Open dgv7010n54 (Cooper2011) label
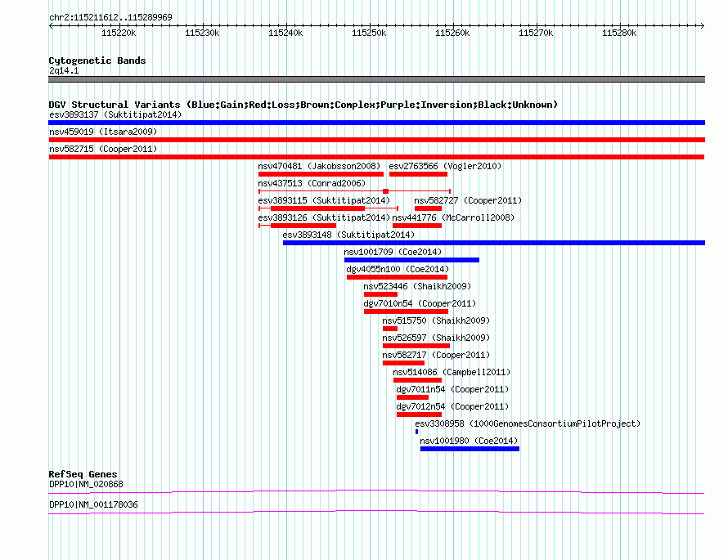This screenshot has height=560, width=728. click(420, 303)
